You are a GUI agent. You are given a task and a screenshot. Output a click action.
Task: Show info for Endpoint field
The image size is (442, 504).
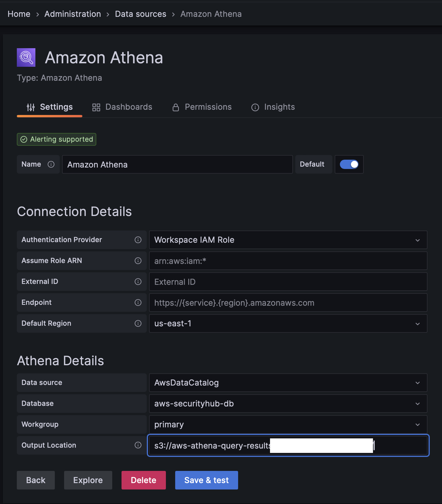tap(138, 303)
